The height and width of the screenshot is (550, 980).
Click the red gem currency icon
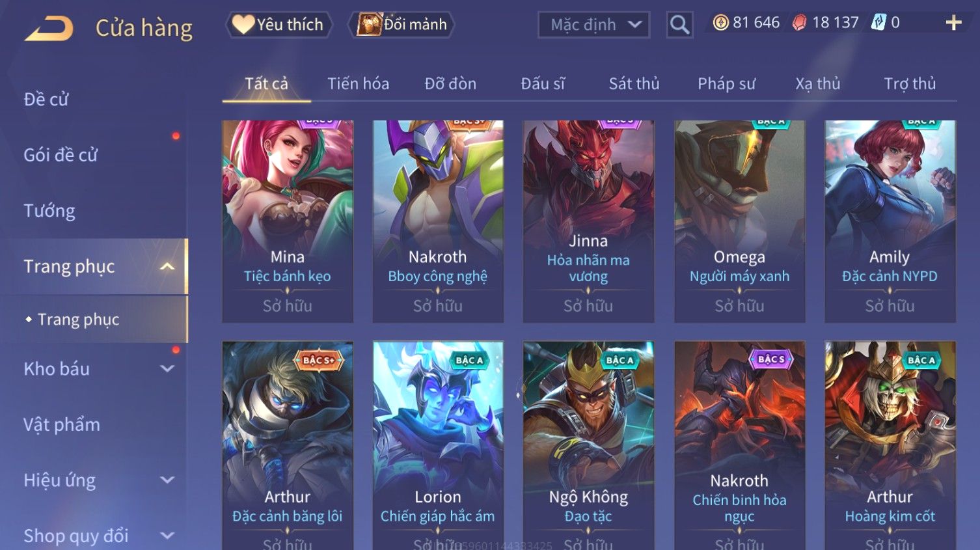[x=799, y=23]
